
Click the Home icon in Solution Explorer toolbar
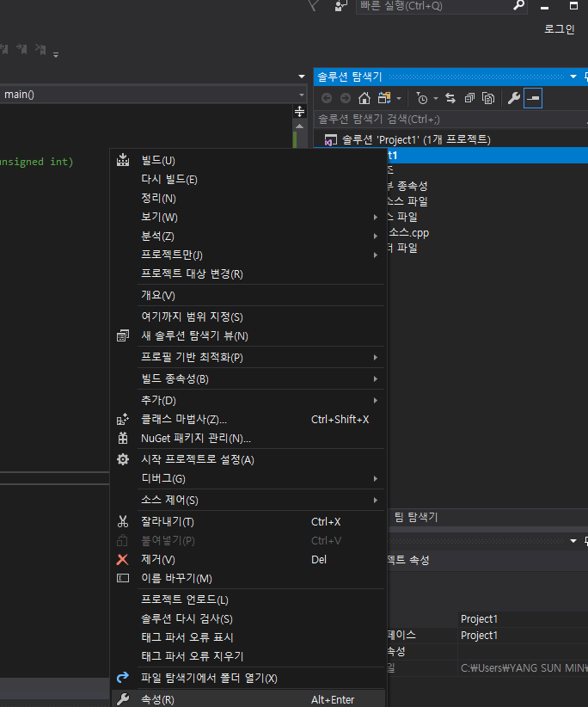point(364,98)
